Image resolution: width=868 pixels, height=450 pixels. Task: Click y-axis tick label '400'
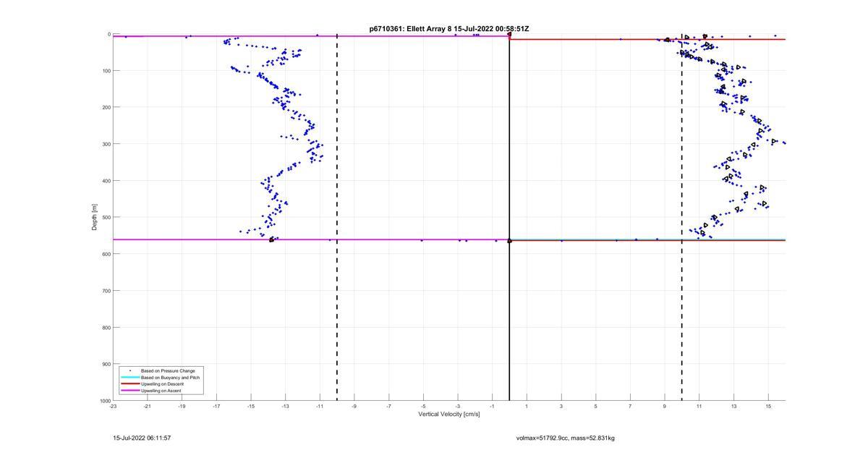pyautogui.click(x=106, y=181)
